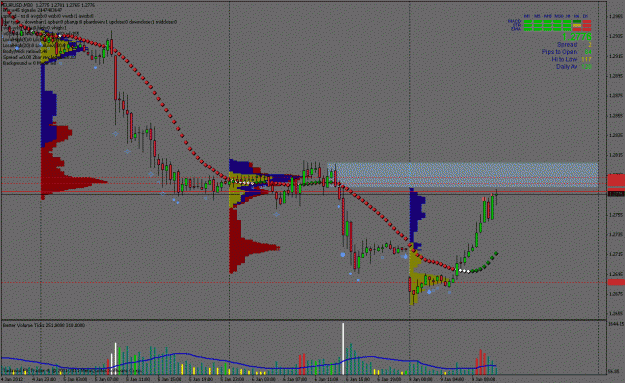Screen dimensions: 625x383
Task: Click the yellow H4 cell in the signal grid
Action: (577, 26)
